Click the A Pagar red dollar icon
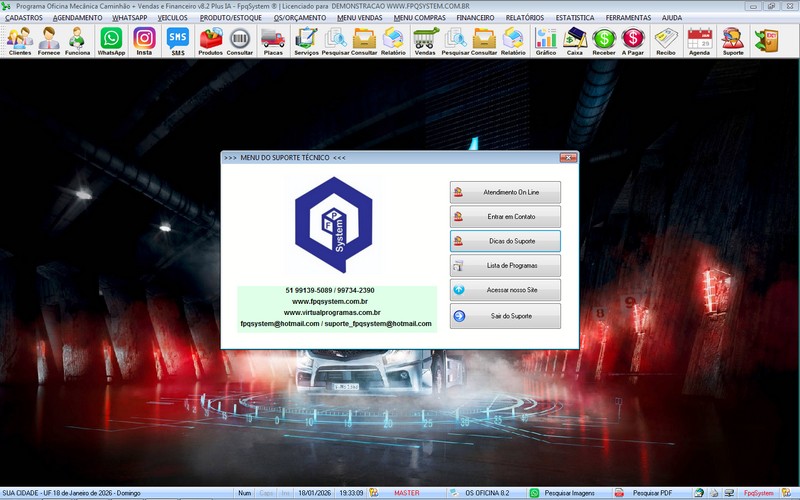 click(x=633, y=41)
